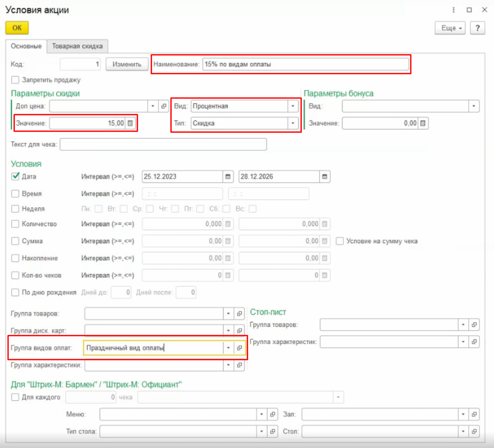
Task: Click open-form icon next to Доп цена
Action: point(164,106)
